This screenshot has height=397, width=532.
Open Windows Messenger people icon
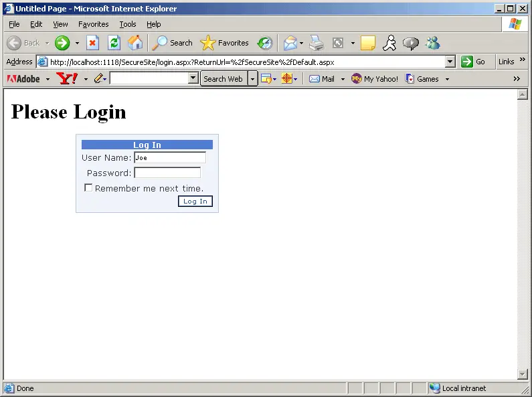point(433,43)
